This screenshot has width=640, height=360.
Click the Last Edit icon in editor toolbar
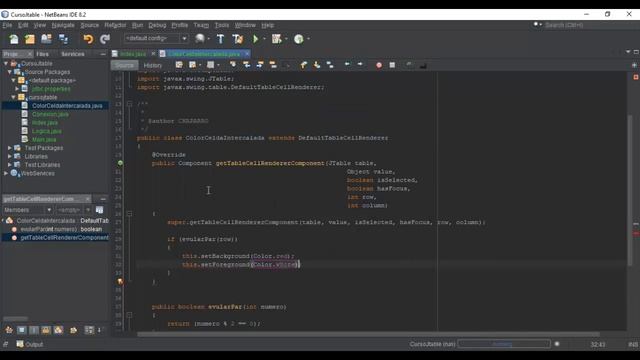tap(179, 65)
